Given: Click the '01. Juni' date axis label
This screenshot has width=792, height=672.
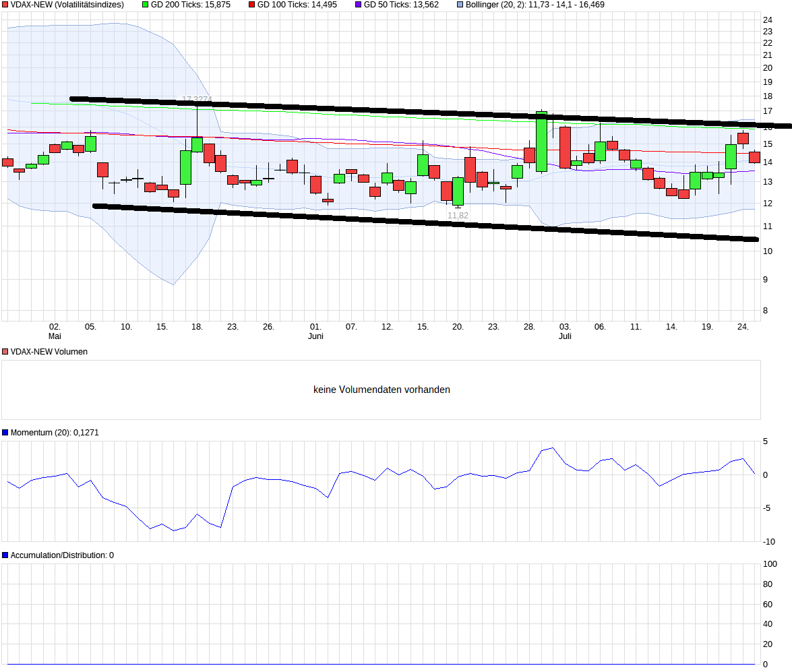Looking at the screenshot, I should point(315,332).
